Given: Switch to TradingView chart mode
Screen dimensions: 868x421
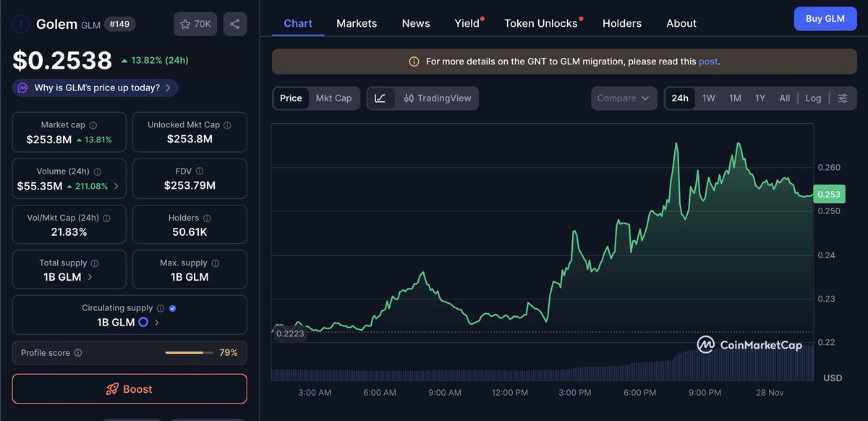Looking at the screenshot, I should pos(438,98).
